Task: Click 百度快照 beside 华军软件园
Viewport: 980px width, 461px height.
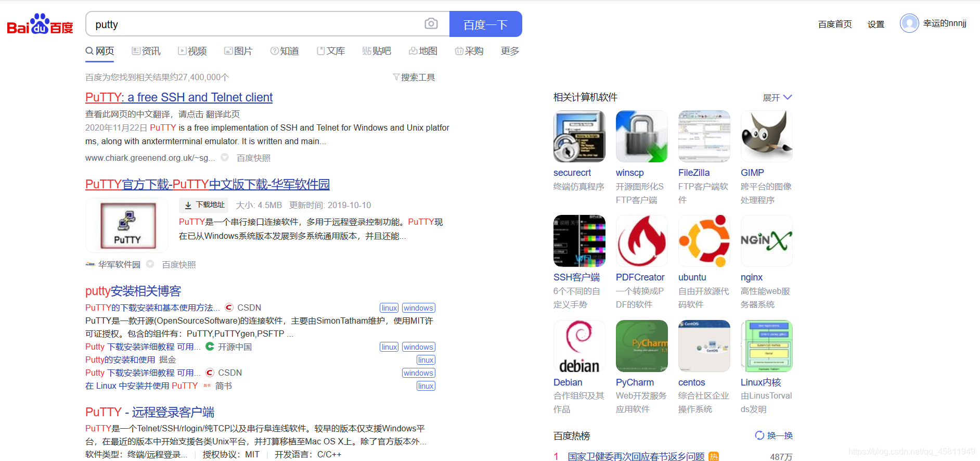Action: pos(179,264)
